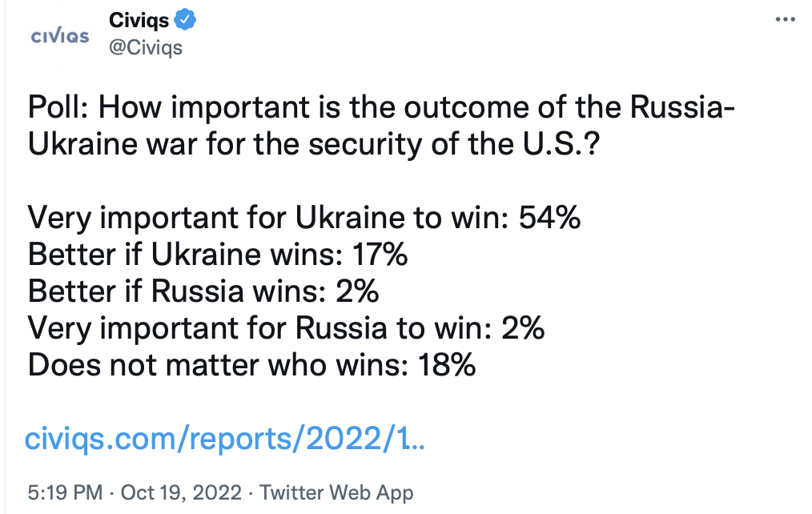Click the "Does not matter who wins" line

220,366
